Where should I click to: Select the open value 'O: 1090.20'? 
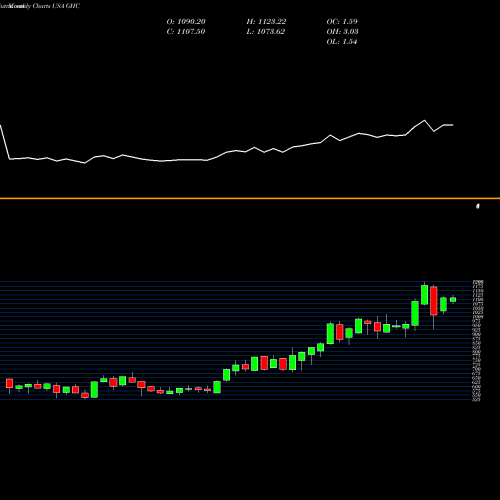(186, 22)
